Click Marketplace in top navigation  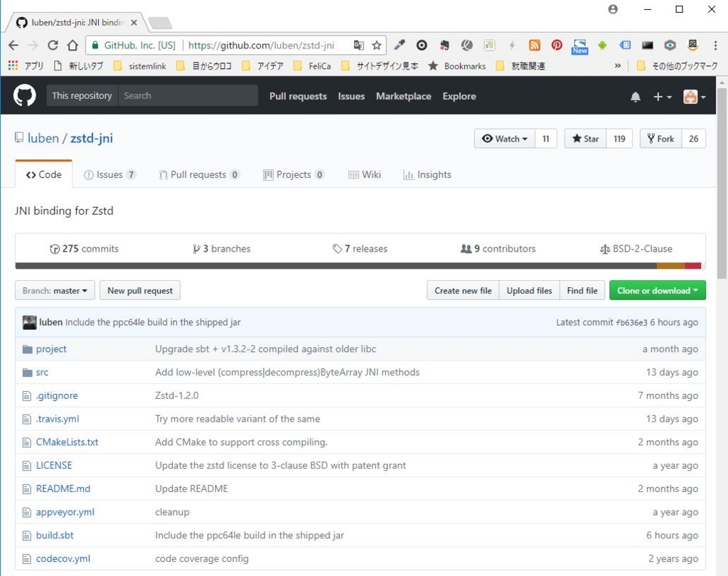click(x=404, y=96)
